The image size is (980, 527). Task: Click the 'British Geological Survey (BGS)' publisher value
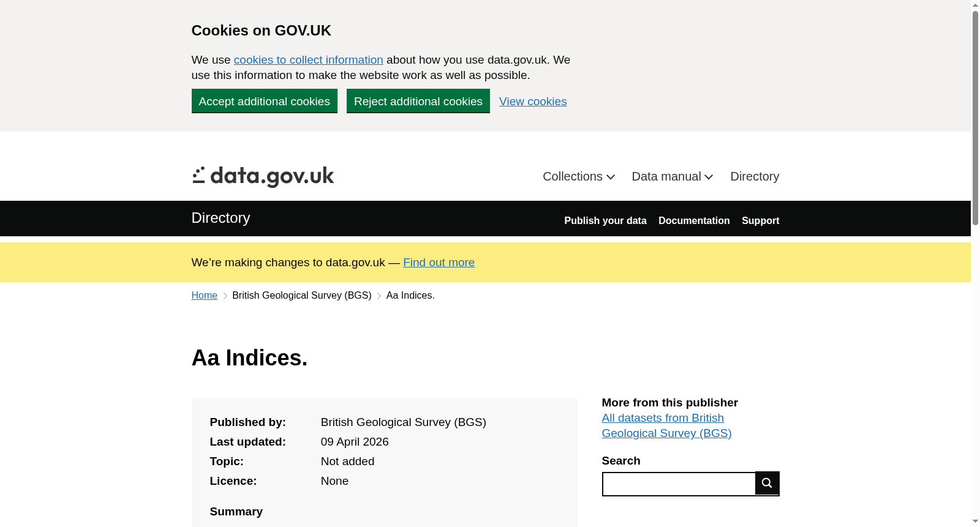404,422
